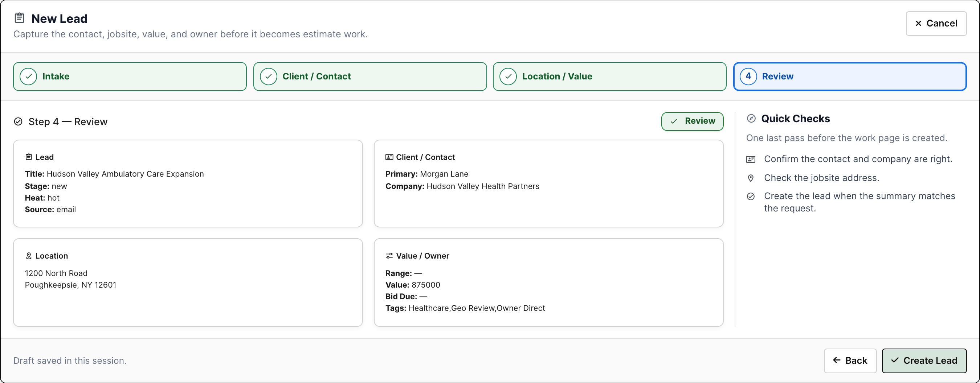The image size is (980, 383).
Task: Click the clipboard icon beside New Lead title
Action: point(19,18)
